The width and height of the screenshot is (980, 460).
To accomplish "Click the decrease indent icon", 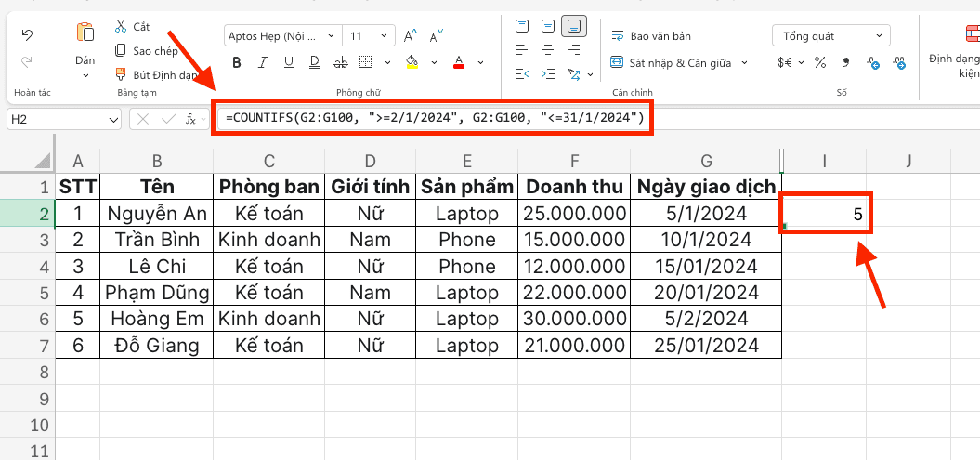I will tap(522, 74).
